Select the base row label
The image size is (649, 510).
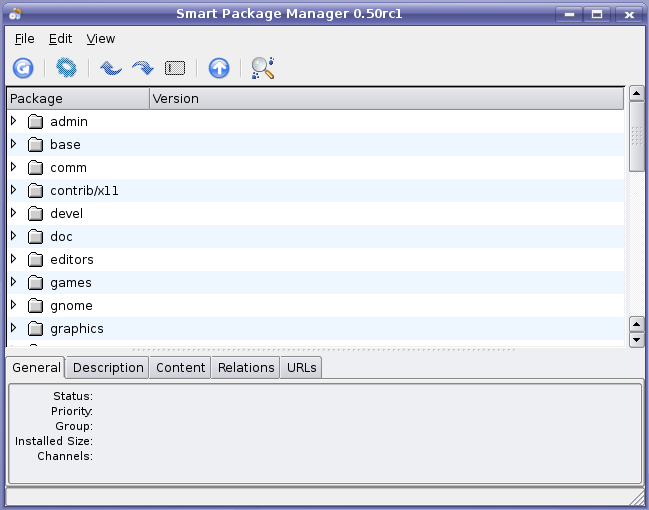click(x=65, y=144)
